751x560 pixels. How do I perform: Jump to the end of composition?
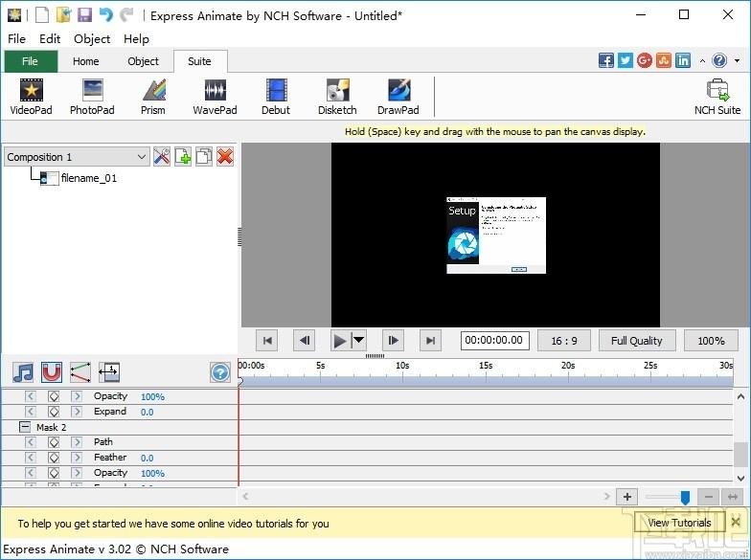coord(430,341)
